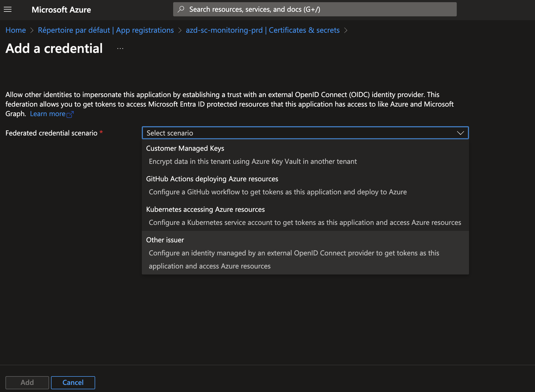Click the description under Customer Managed Keys

click(x=253, y=161)
